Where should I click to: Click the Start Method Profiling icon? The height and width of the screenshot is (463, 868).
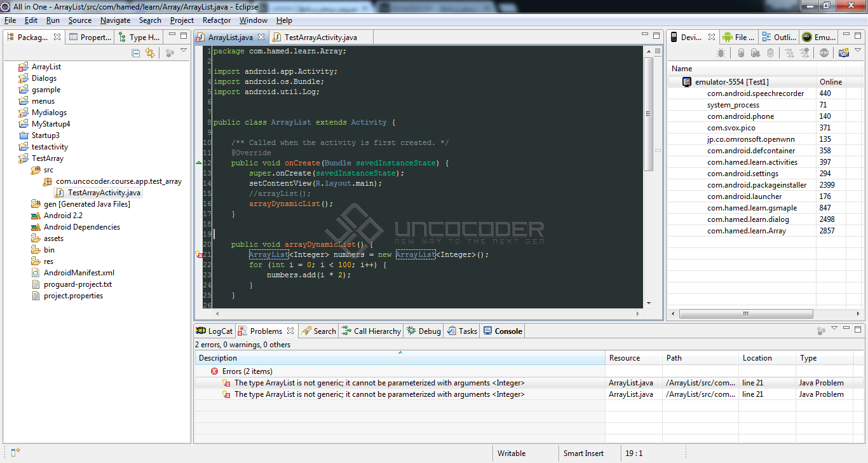pos(806,53)
